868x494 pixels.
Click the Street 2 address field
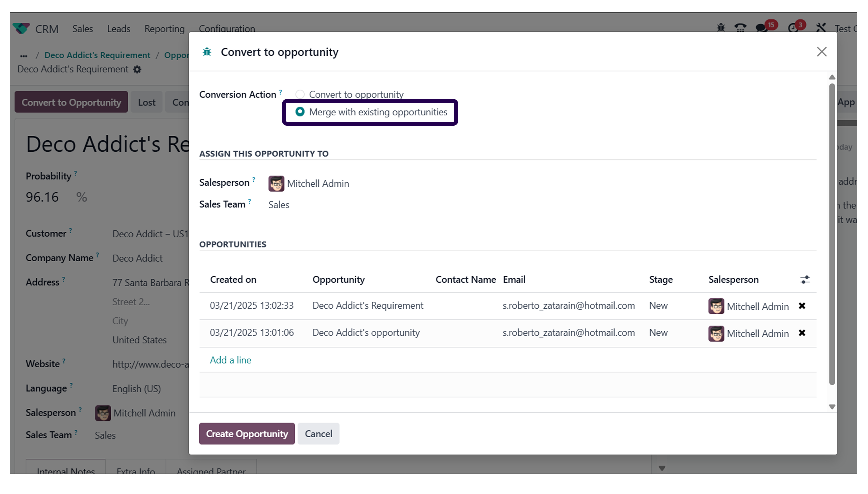[x=131, y=302]
